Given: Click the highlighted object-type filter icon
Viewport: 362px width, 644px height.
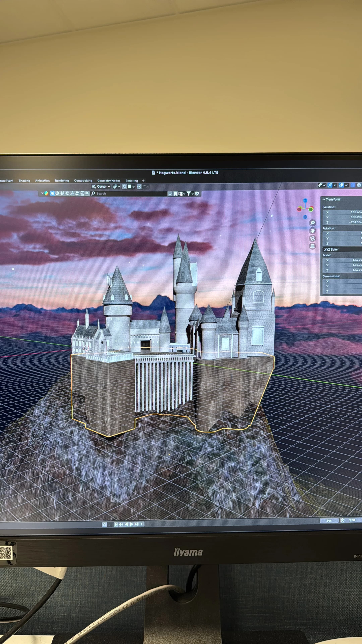Looking at the screenshot, I should 52,193.
